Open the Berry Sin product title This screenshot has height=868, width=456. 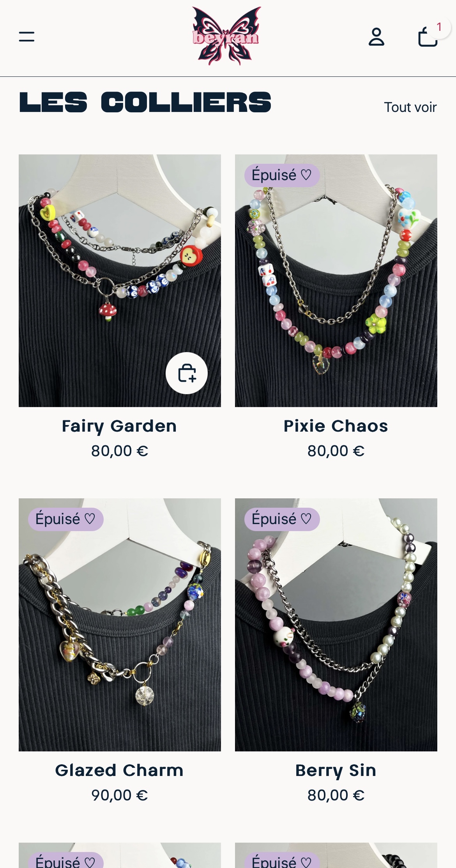click(x=336, y=771)
